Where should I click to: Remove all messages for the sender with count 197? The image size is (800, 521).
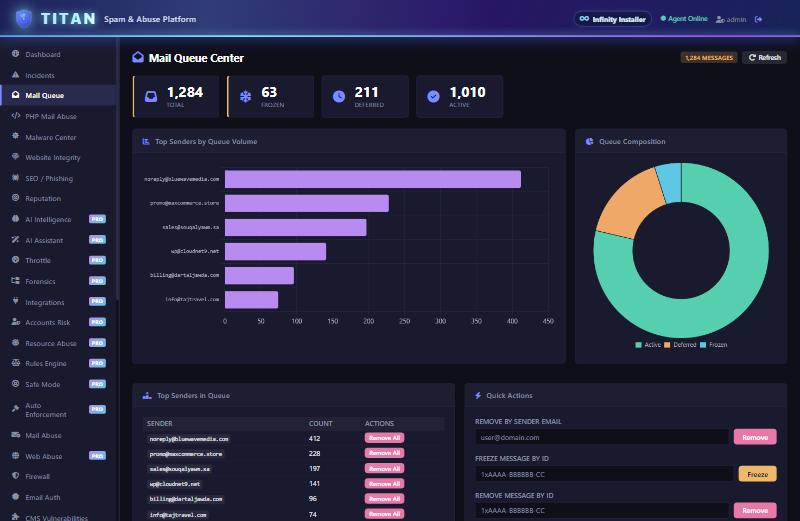pos(384,468)
